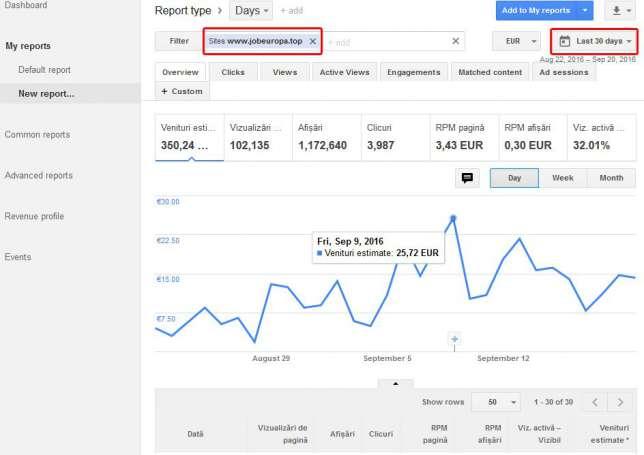
Task: Click the filter + add input field
Action: pos(386,41)
